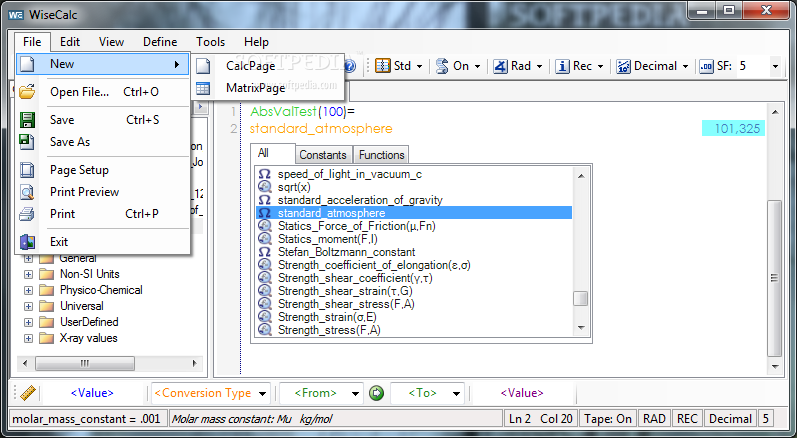Click the Open File folder icon

point(26,92)
